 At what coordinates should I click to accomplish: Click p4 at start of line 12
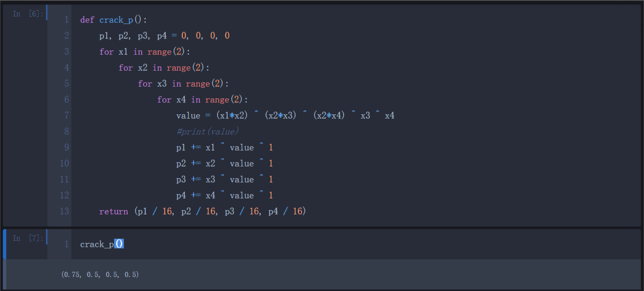[181, 195]
